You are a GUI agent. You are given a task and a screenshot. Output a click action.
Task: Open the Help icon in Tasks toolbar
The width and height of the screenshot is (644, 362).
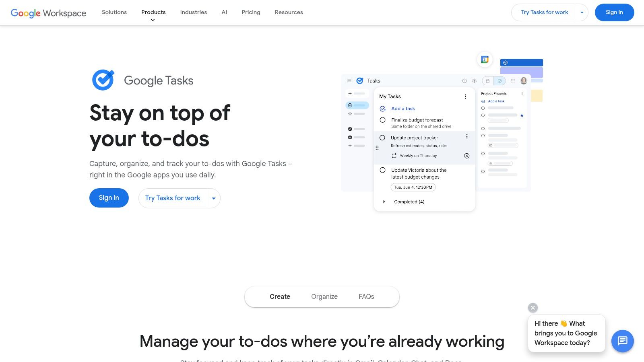pyautogui.click(x=464, y=81)
